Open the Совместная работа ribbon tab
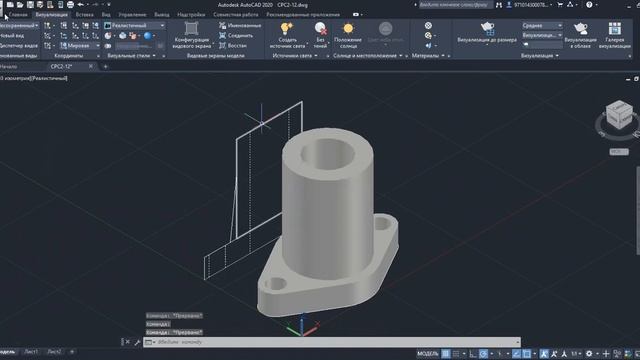This screenshot has width=640, height=360. [236, 15]
